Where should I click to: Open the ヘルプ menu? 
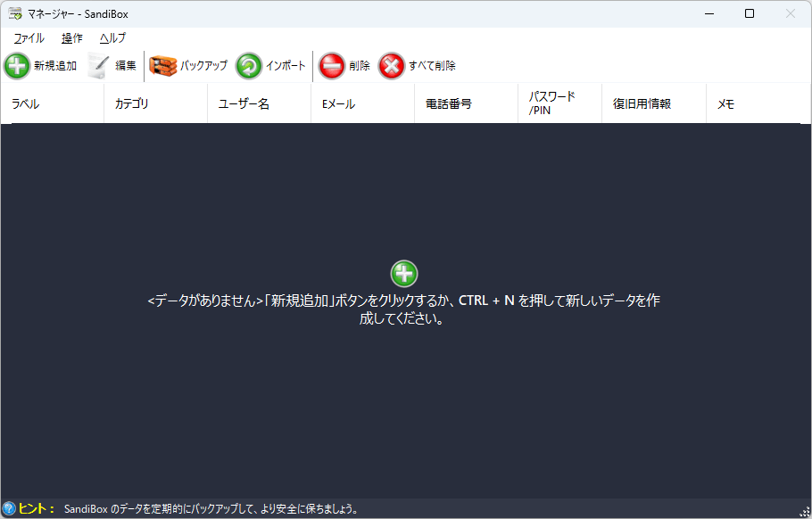coord(112,37)
